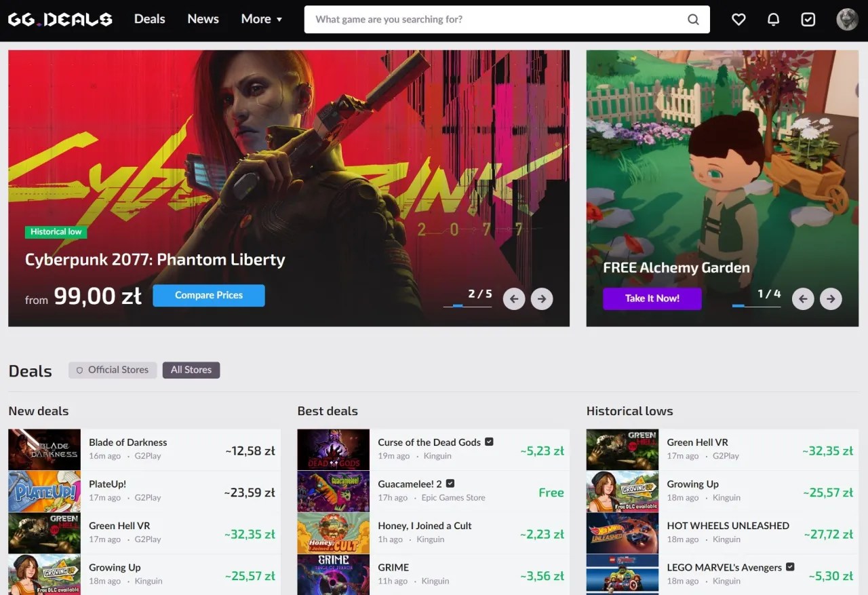The height and width of the screenshot is (595, 868).
Task: Click the search magnifier icon
Action: [693, 19]
